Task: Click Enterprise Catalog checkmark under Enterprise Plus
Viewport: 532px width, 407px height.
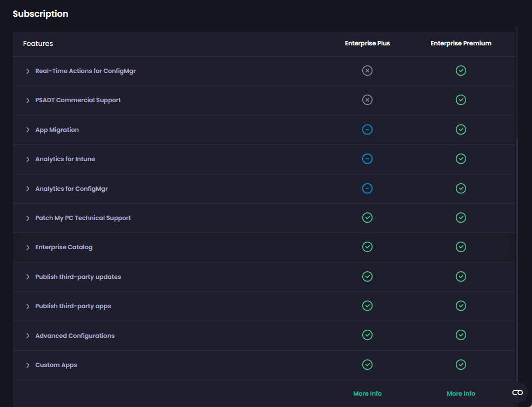Action: pos(367,247)
